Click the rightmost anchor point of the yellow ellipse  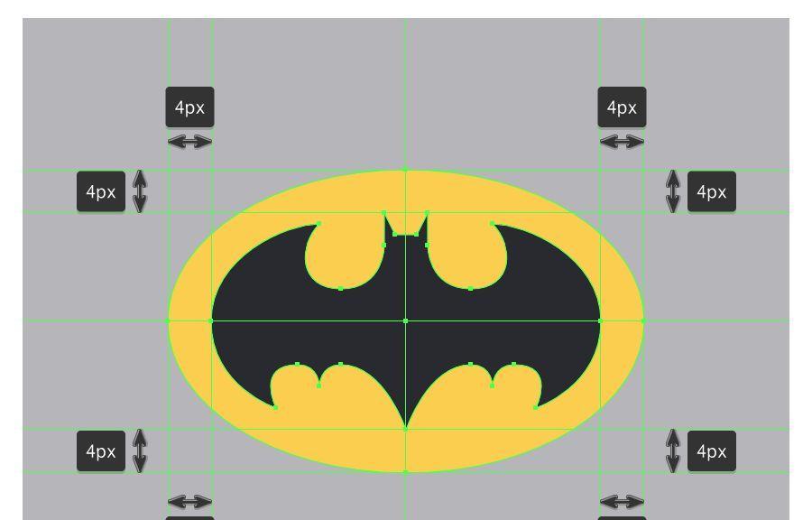pos(642,320)
